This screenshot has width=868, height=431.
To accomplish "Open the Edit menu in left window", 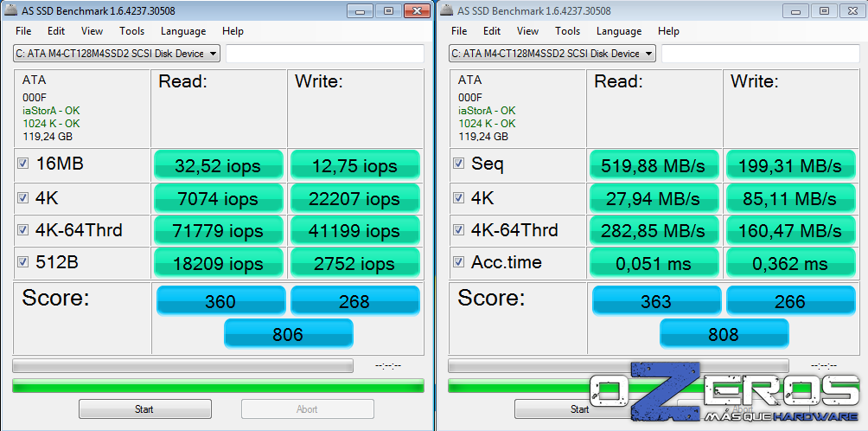I will pyautogui.click(x=56, y=31).
